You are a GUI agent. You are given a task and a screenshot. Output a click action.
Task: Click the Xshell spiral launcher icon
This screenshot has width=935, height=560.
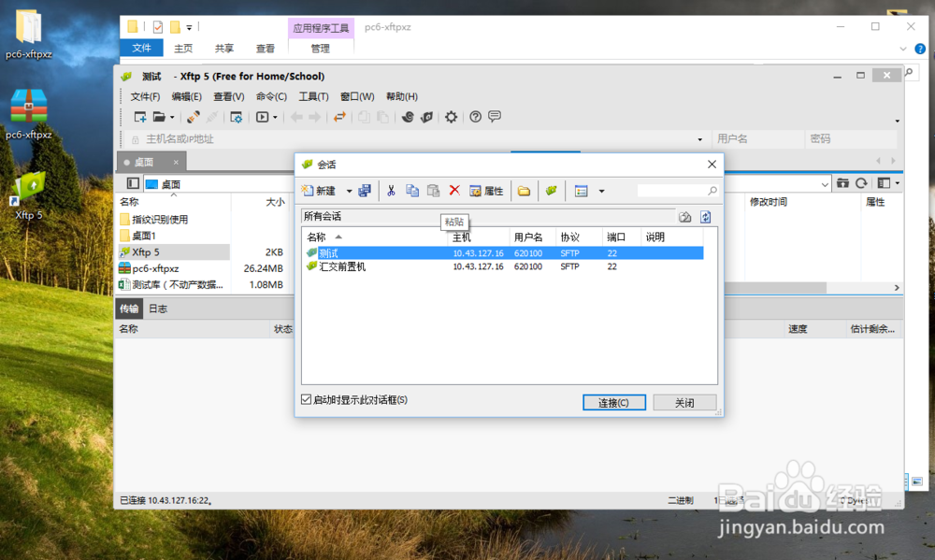pyautogui.click(x=408, y=117)
